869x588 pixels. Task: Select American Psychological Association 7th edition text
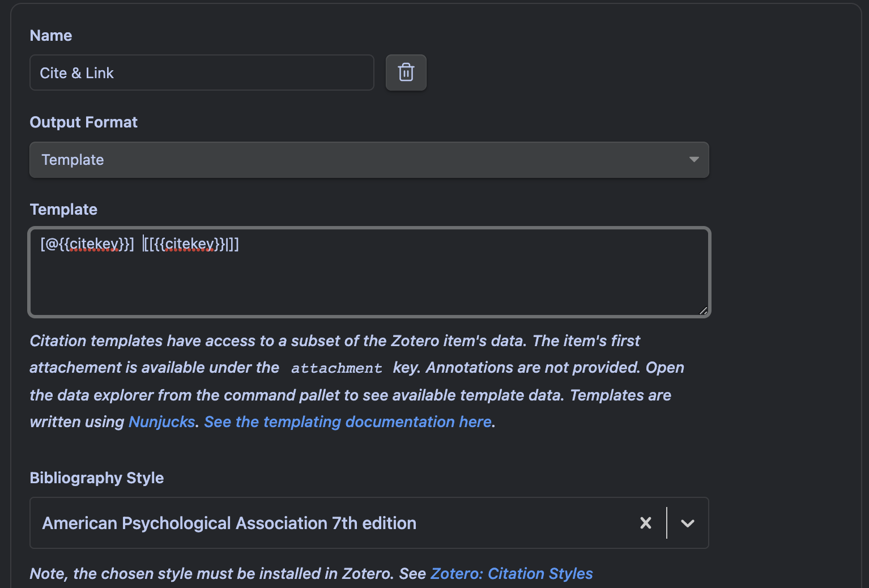click(x=228, y=523)
